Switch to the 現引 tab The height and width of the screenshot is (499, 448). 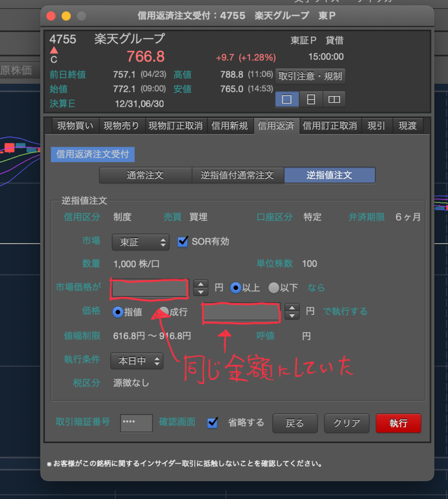[376, 126]
